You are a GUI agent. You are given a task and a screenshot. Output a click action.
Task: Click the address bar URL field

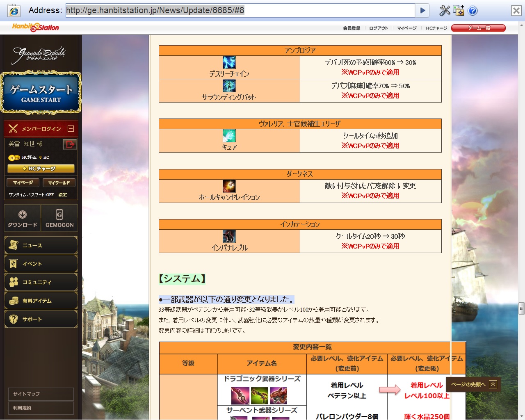(240, 10)
